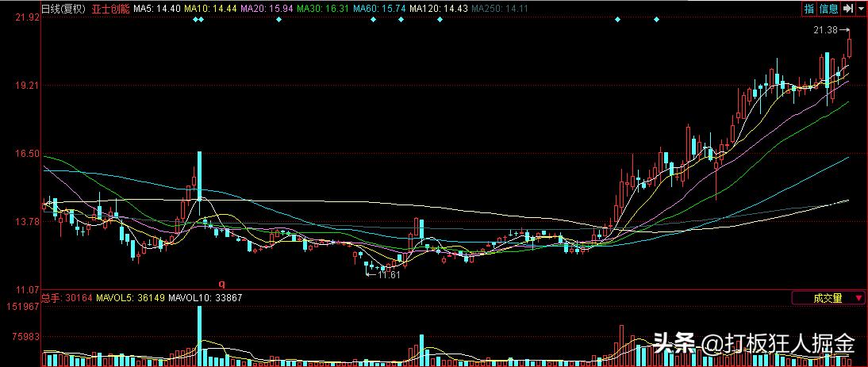Image resolution: width=868 pixels, height=367 pixels.
Task: Click the 151967 volume axis label
Action: (23, 306)
